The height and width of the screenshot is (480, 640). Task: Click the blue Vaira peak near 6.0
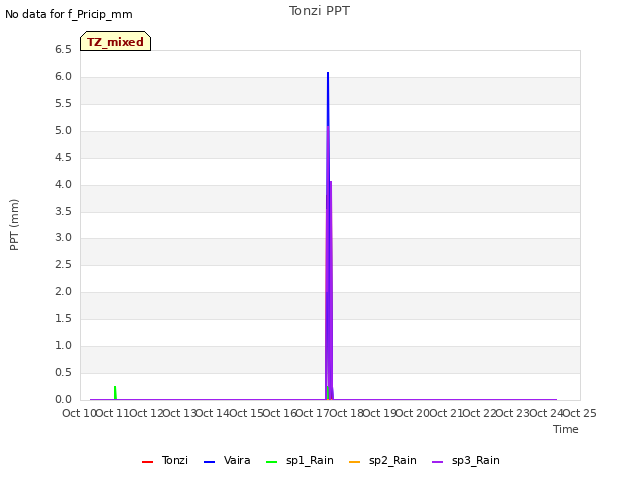coord(328,73)
